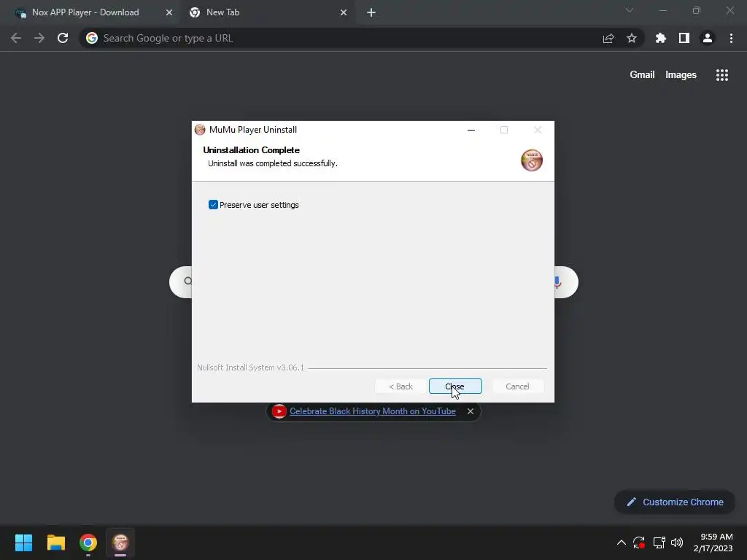Open a new Chrome tab with plus
Image resolution: width=747 pixels, height=560 pixels.
pos(371,12)
